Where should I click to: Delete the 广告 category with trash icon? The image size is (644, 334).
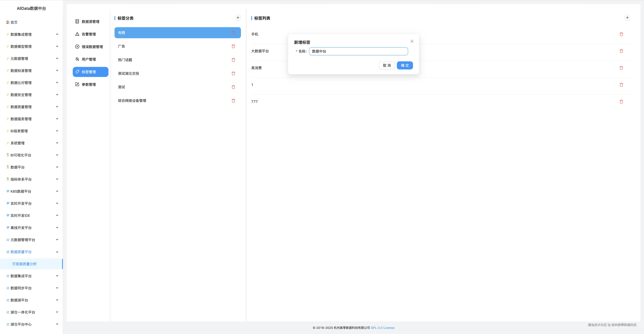click(x=233, y=46)
